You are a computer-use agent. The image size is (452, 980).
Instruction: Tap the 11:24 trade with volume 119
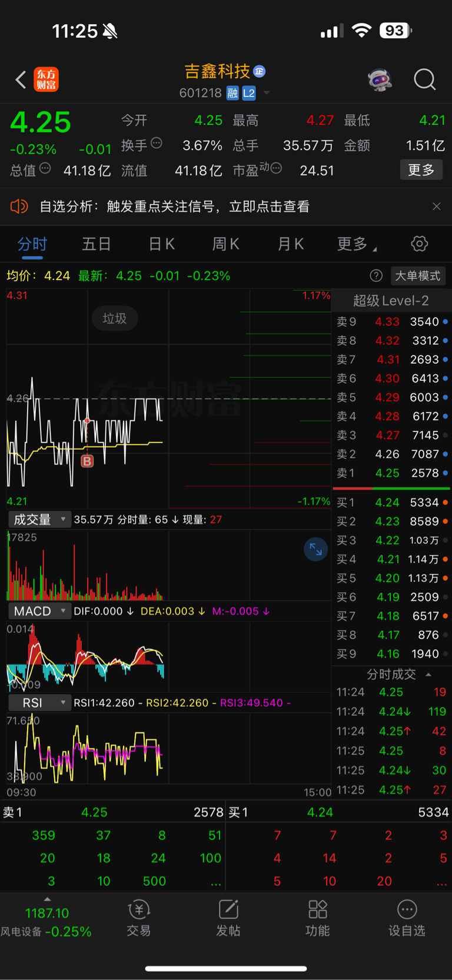[x=391, y=712]
